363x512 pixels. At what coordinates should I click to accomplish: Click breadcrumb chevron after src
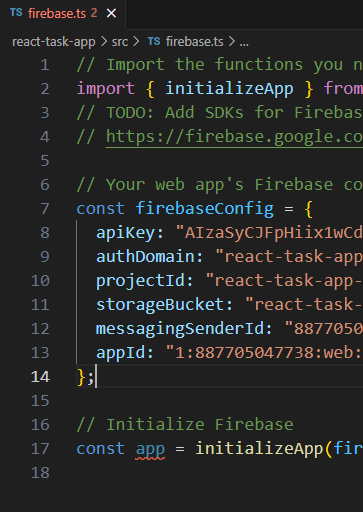(136, 42)
